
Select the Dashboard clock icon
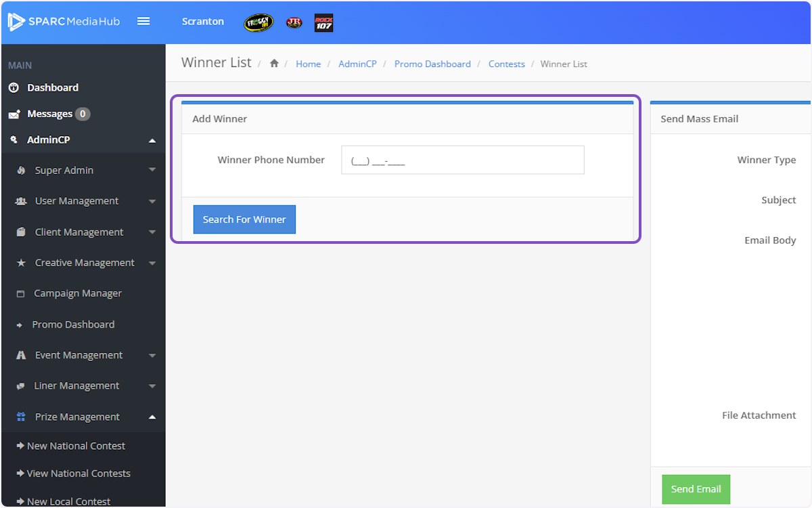click(14, 87)
